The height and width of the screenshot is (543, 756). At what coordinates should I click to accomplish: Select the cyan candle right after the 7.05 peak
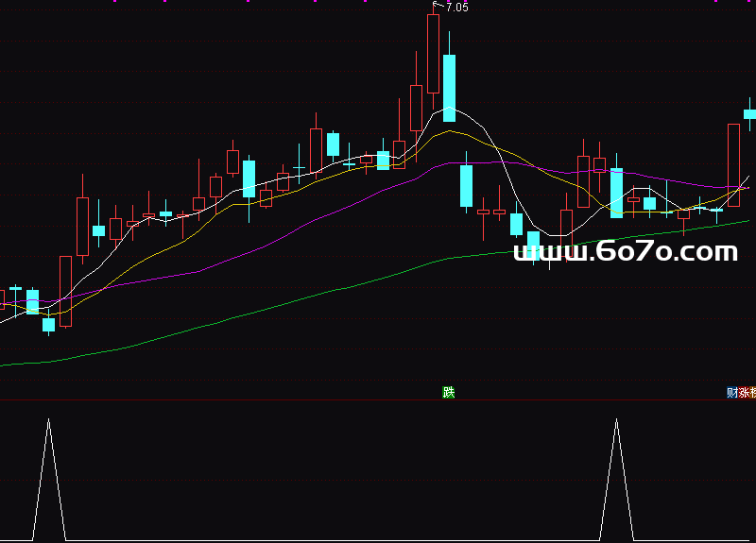(449, 88)
